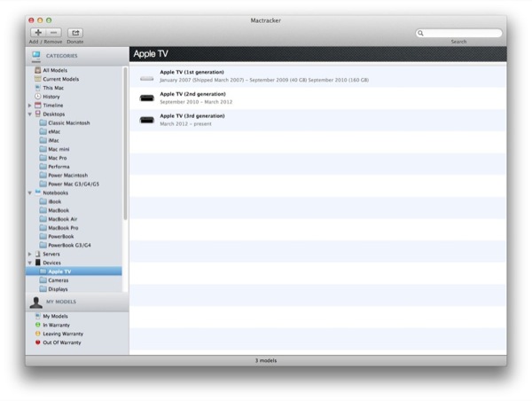Expand the Servers disclosure triangle
532x401 pixels.
[x=30, y=254]
